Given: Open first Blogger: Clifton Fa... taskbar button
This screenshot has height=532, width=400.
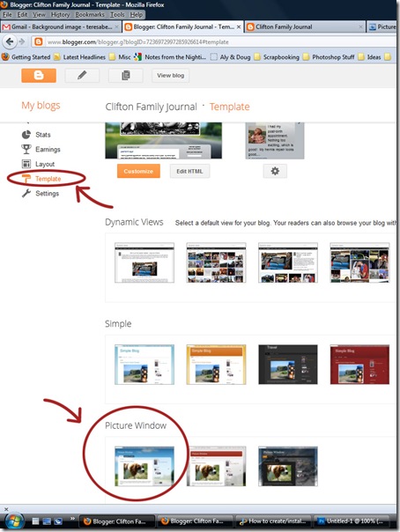Looking at the screenshot, I should click(116, 521).
